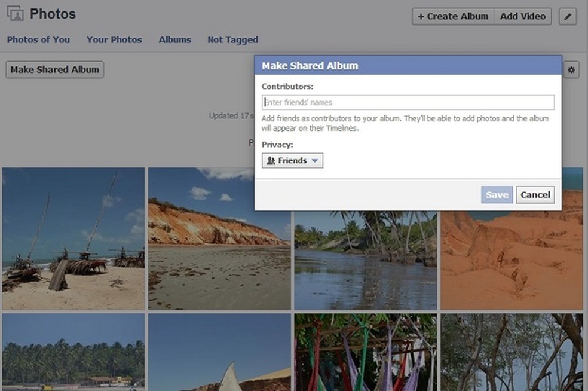Select the Albums tab

pyautogui.click(x=174, y=40)
